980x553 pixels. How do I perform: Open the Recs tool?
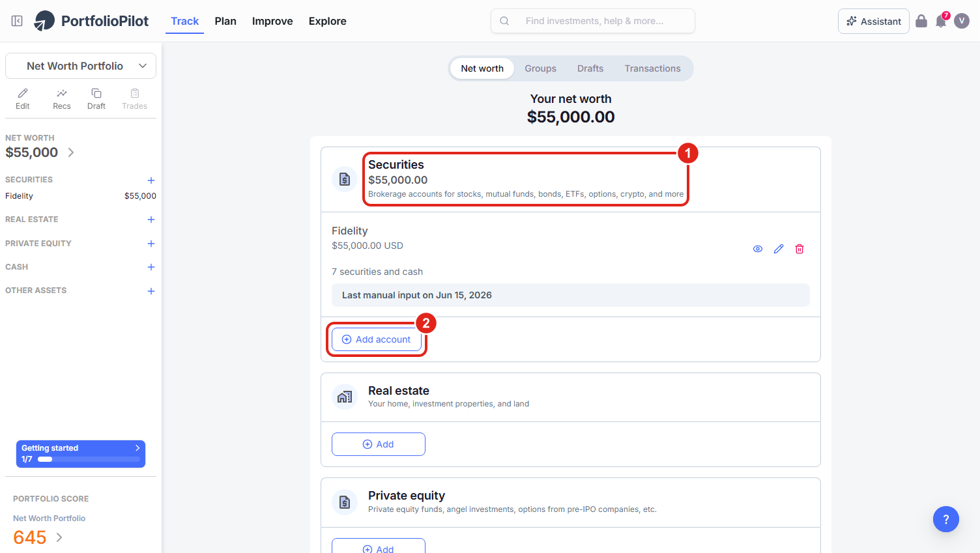[x=62, y=99]
